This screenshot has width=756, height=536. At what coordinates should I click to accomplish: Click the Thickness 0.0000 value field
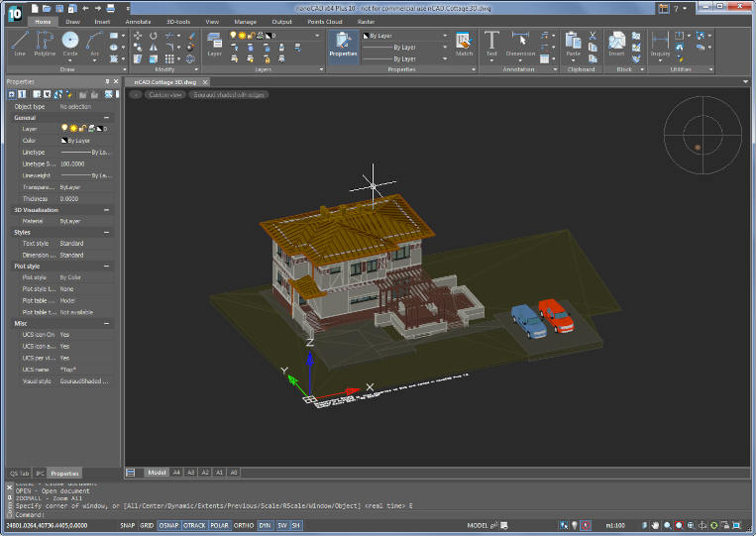86,198
